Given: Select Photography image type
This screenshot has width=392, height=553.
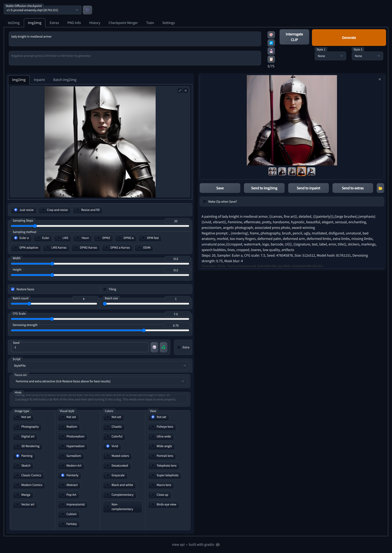Looking at the screenshot, I should click(x=27, y=427).
